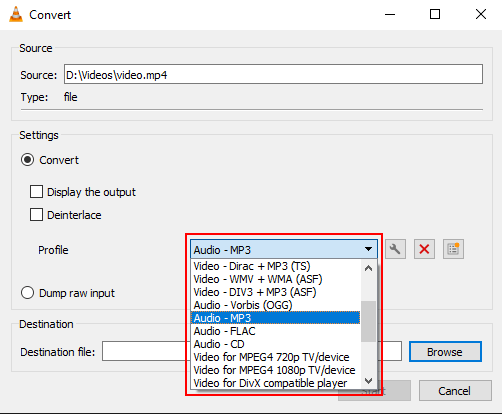
Task: Collapse the Profile combo box arrow
Action: coord(368,249)
